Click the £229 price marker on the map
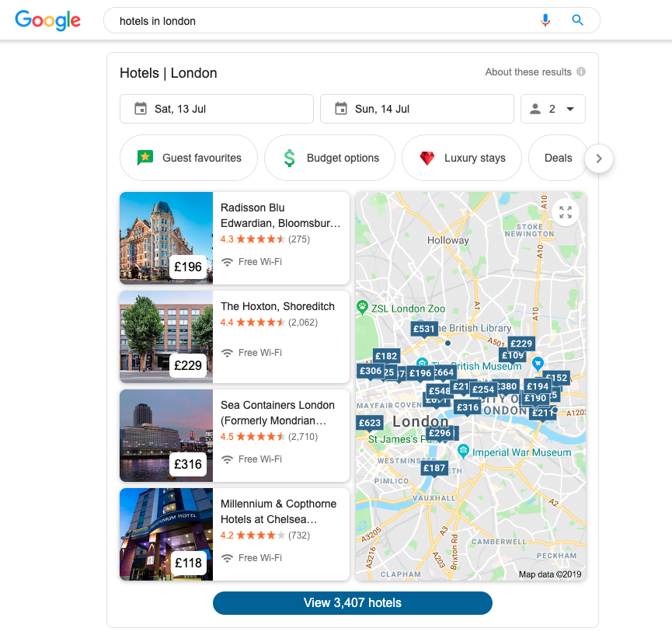This screenshot has width=672, height=635. click(521, 344)
